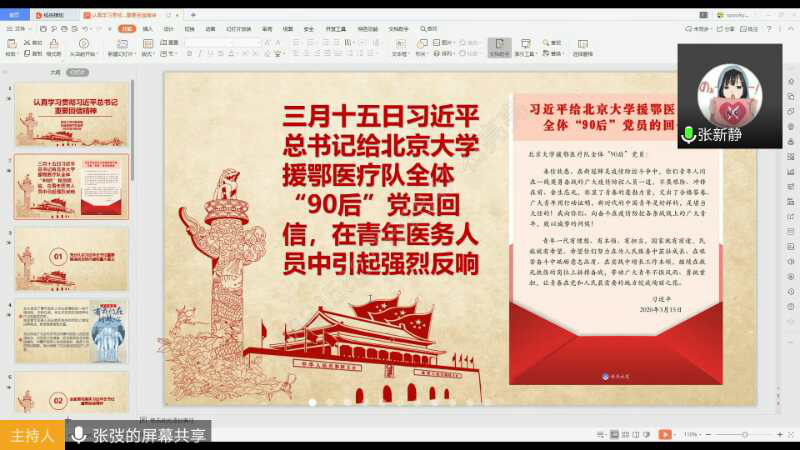Open the Design (设计) ribbon tab
800x450 pixels.
coord(169,29)
